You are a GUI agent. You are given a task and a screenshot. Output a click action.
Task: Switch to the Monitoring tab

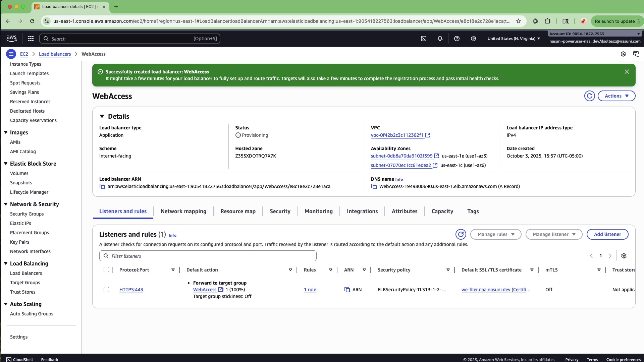tap(318, 211)
